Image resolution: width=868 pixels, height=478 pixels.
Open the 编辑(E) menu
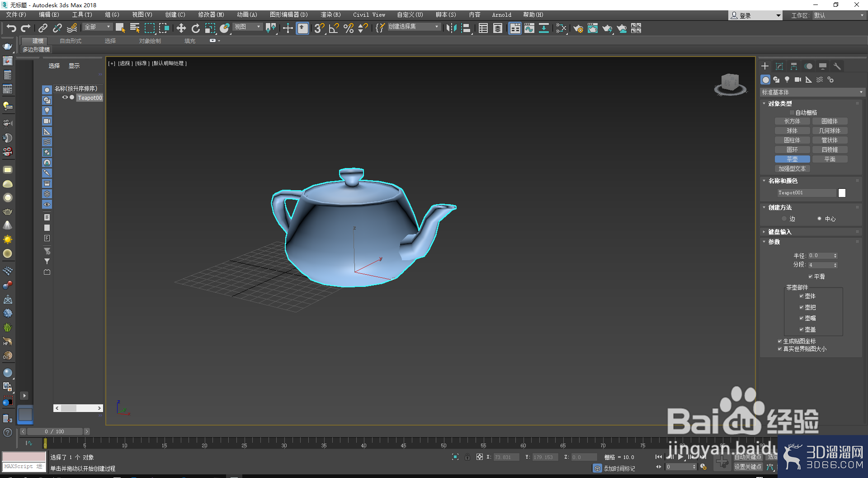click(49, 15)
